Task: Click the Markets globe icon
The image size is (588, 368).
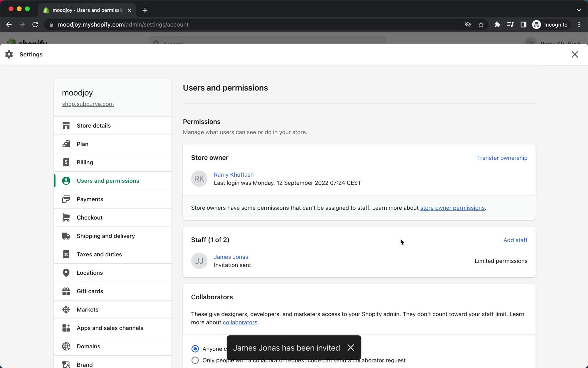Action: (x=66, y=309)
